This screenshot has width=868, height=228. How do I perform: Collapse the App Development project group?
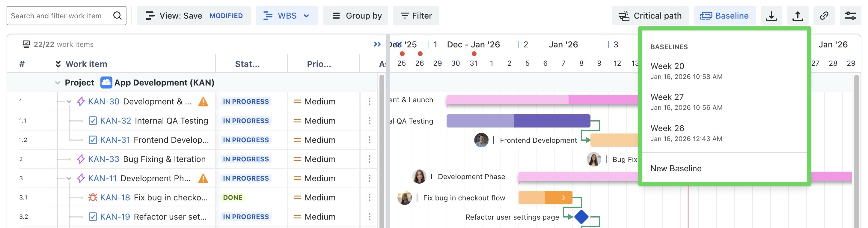(58, 82)
